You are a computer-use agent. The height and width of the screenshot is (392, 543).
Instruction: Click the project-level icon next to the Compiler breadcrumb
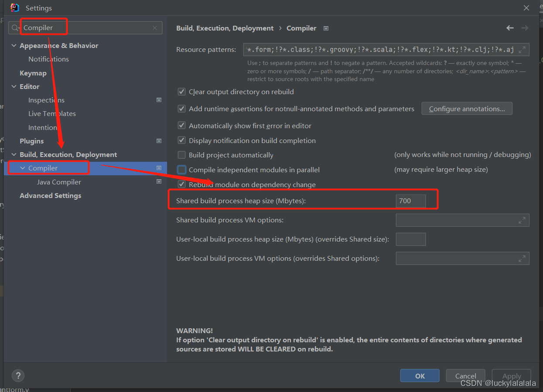(x=326, y=28)
